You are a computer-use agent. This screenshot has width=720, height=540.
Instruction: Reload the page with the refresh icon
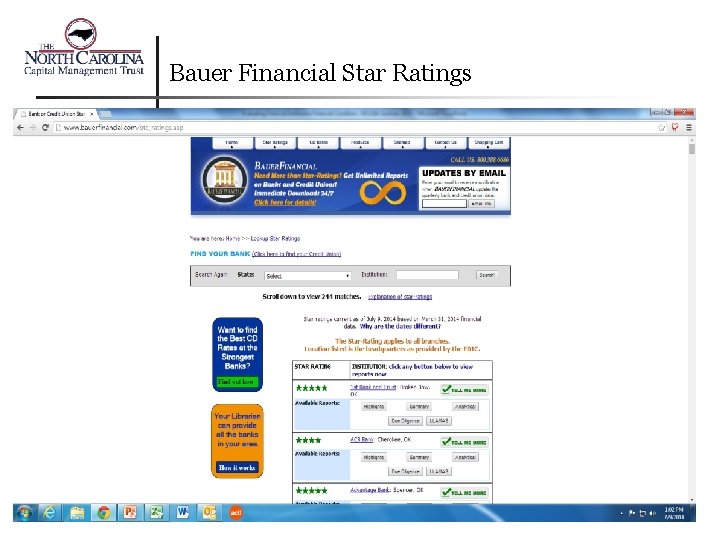45,129
